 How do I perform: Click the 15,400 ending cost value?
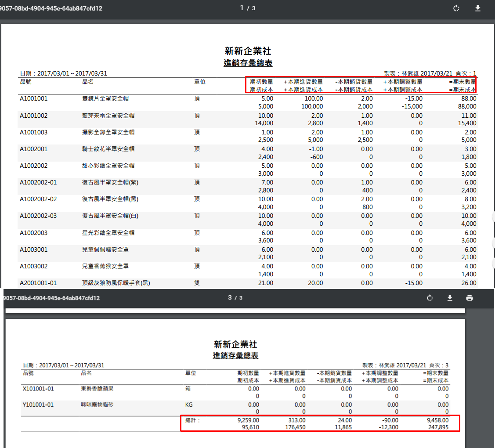467,123
